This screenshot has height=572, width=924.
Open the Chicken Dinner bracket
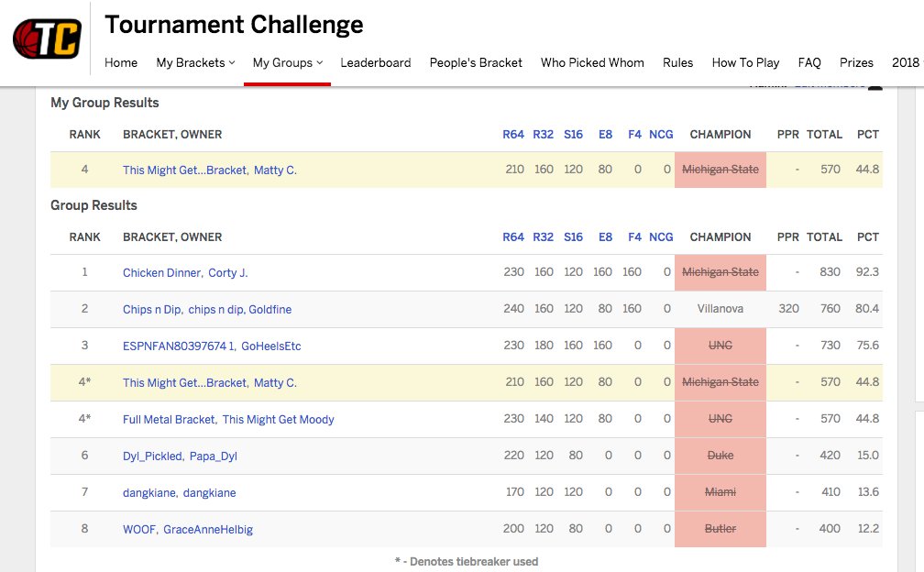[x=162, y=273]
